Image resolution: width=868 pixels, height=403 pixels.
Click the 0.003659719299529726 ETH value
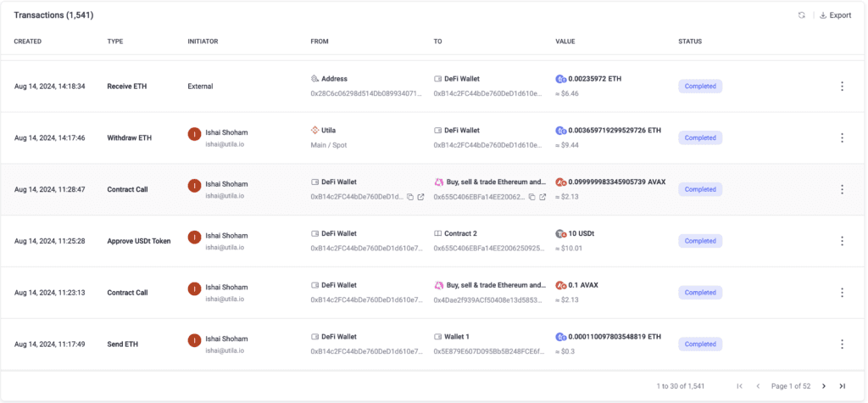click(615, 131)
